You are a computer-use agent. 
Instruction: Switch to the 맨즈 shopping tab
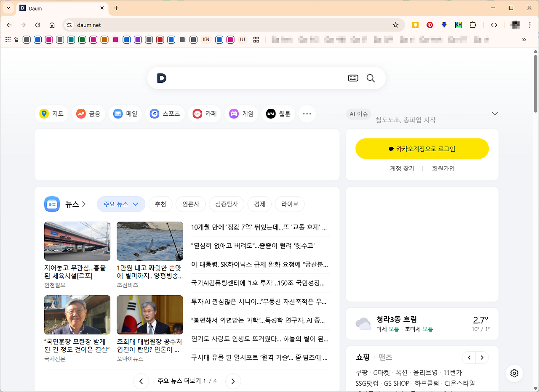click(385, 357)
